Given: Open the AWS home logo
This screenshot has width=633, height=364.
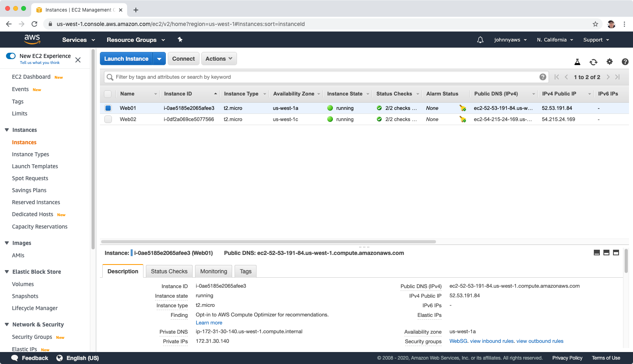Looking at the screenshot, I should pyautogui.click(x=32, y=39).
